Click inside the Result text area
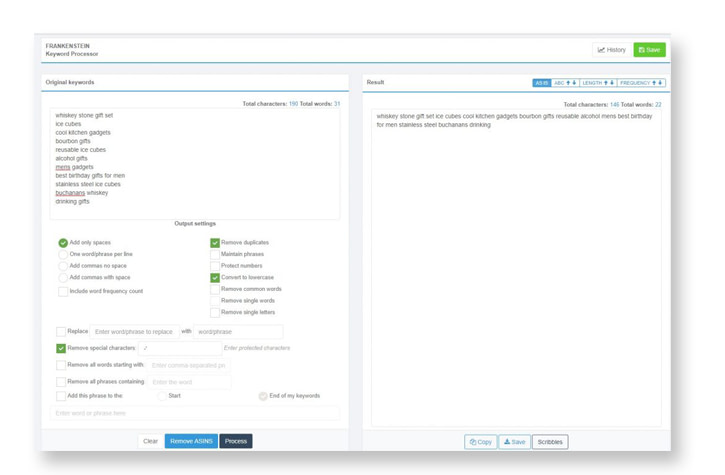Screen dimensions: 725x475 point(516,267)
